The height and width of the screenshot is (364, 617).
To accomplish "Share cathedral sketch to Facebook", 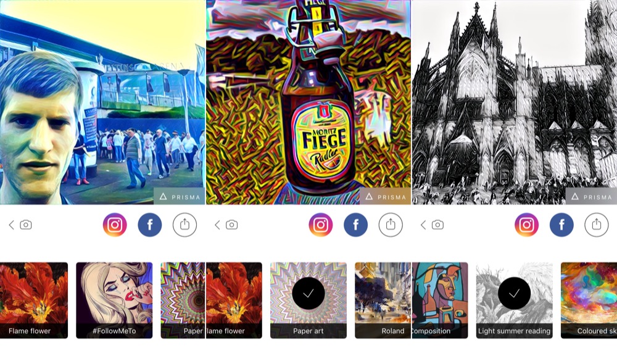I will point(561,225).
